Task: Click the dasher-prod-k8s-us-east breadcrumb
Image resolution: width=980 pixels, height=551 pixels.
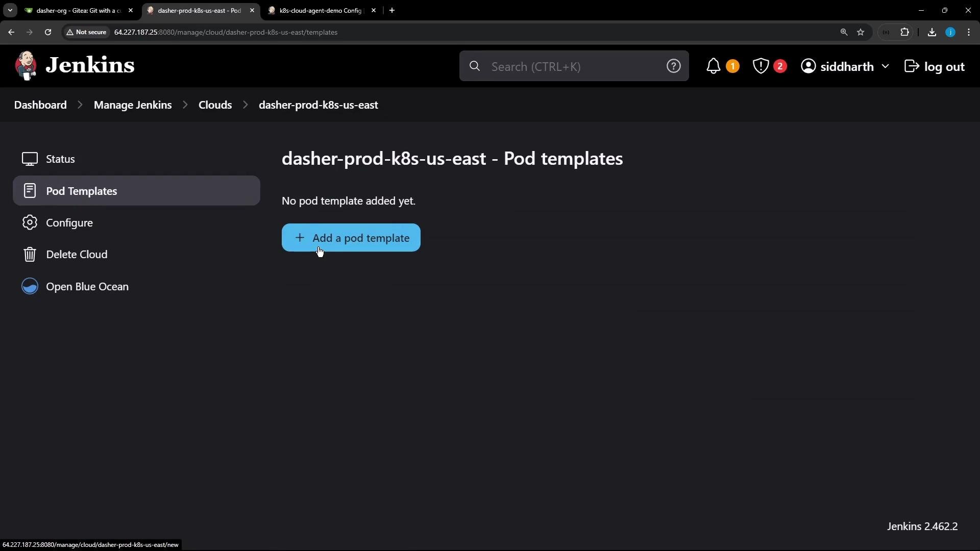Action: (318, 105)
